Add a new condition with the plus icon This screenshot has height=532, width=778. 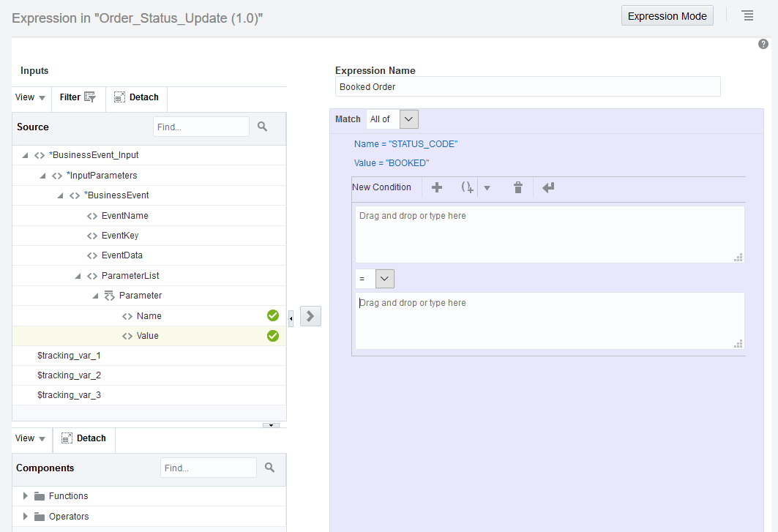pyautogui.click(x=435, y=187)
